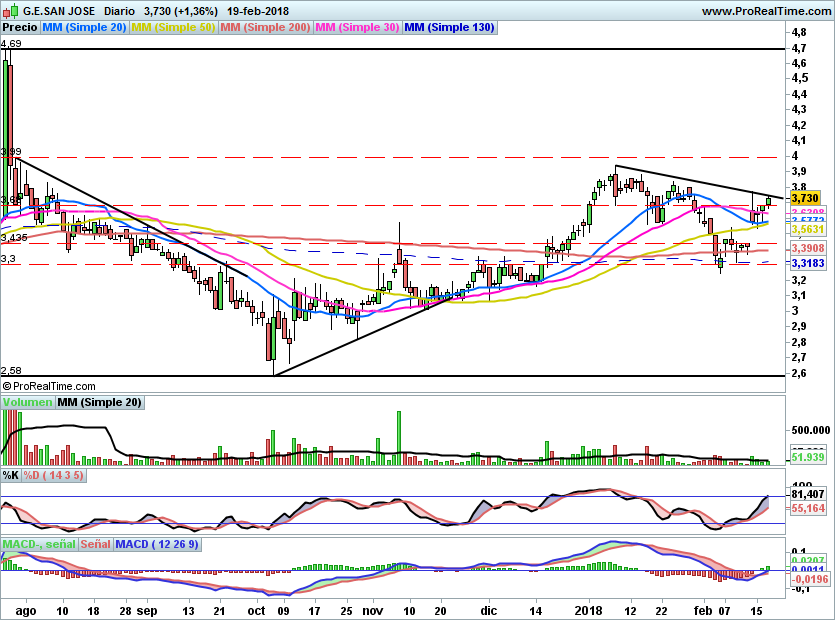Select the green MACD-, señal label
The image size is (835, 620).
38,544
